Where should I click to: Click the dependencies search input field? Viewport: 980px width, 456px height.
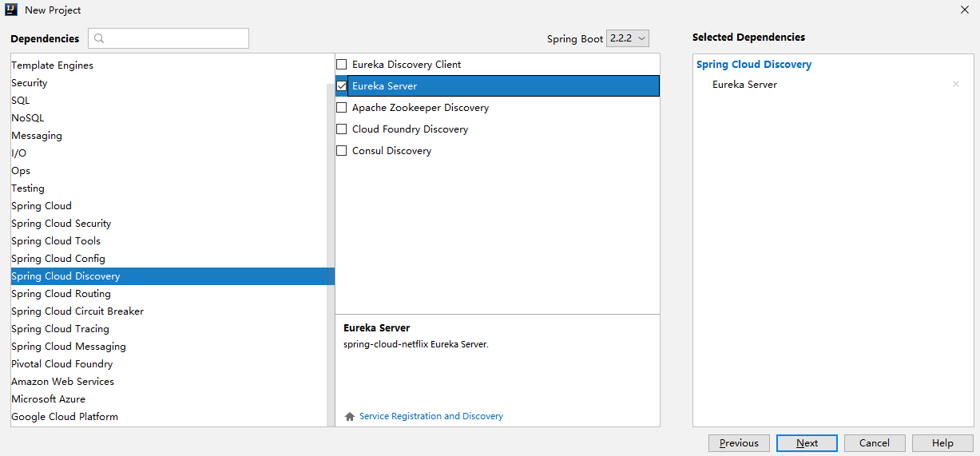pyautogui.click(x=169, y=38)
